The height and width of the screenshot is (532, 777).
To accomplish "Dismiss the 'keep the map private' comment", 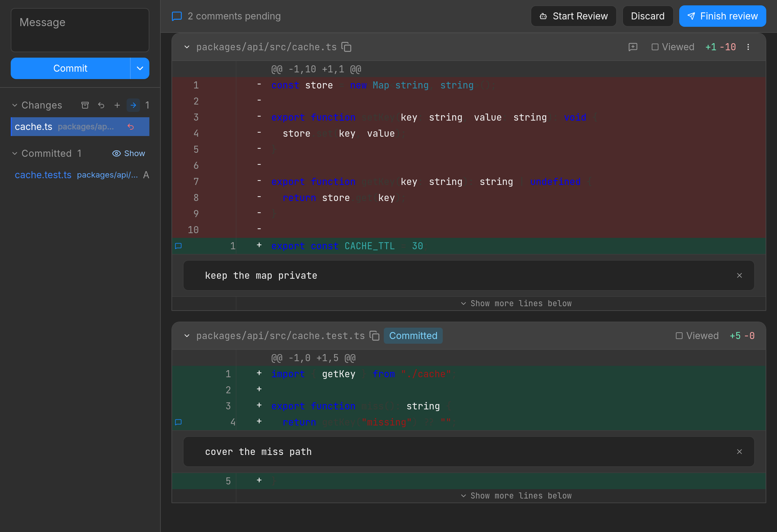I will (739, 275).
